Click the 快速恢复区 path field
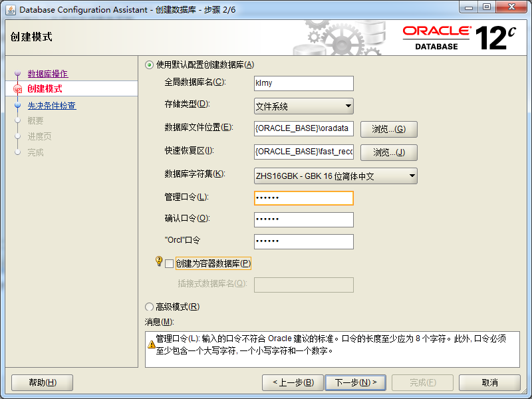Screen dimensions: 532x399 pos(304,152)
